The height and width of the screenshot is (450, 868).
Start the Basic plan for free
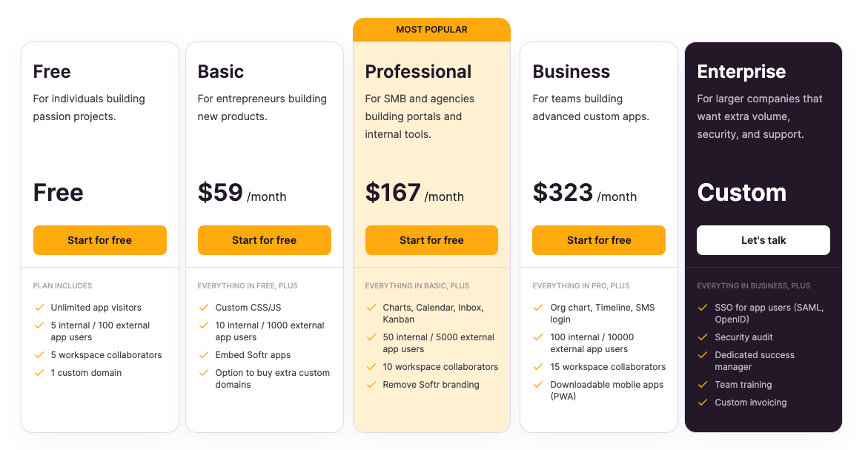coord(264,240)
